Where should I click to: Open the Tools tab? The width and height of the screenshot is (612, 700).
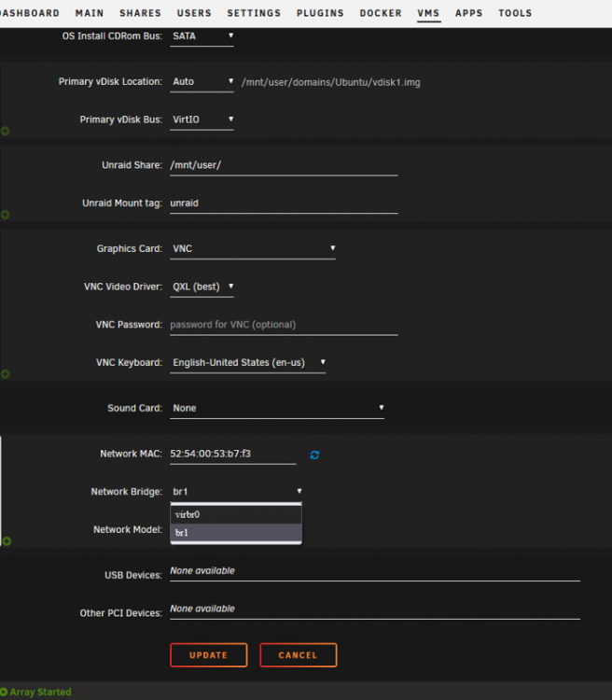515,13
